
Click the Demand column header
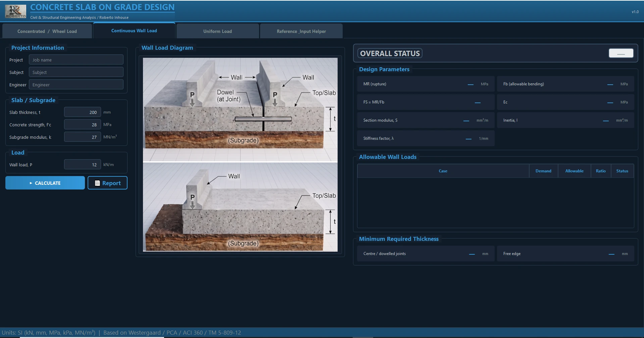point(543,171)
